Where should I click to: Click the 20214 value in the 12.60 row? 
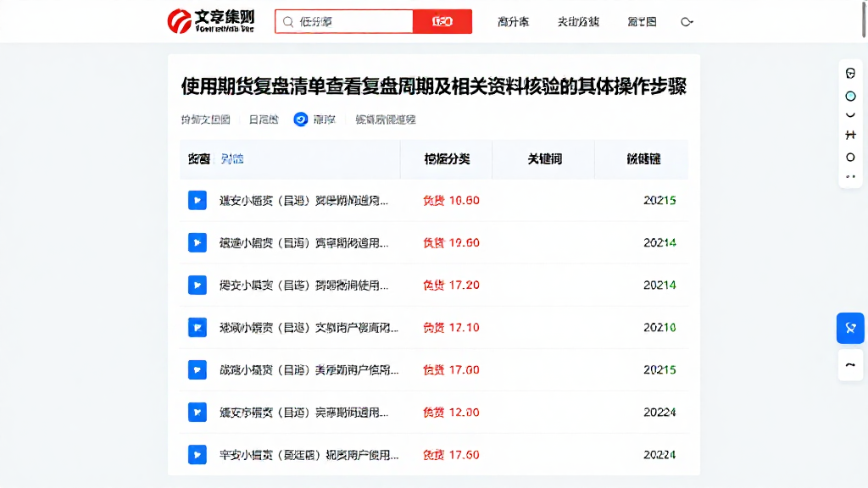coord(659,243)
